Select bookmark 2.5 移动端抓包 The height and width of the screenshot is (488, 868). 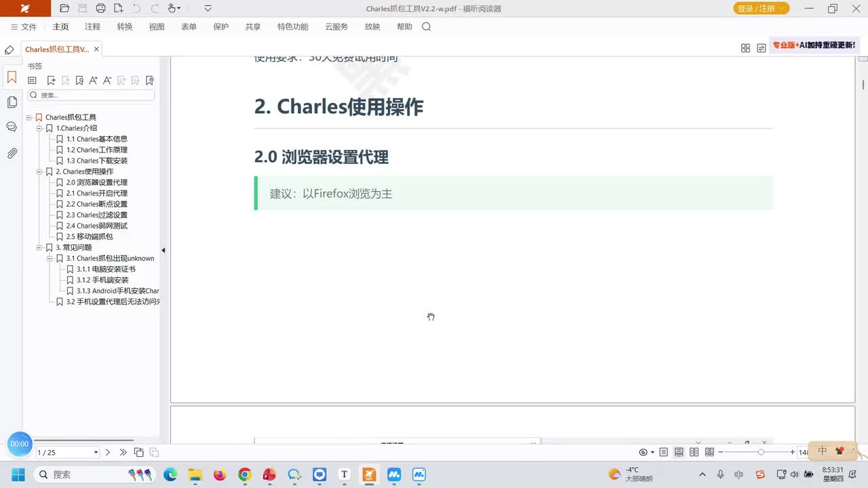point(90,237)
